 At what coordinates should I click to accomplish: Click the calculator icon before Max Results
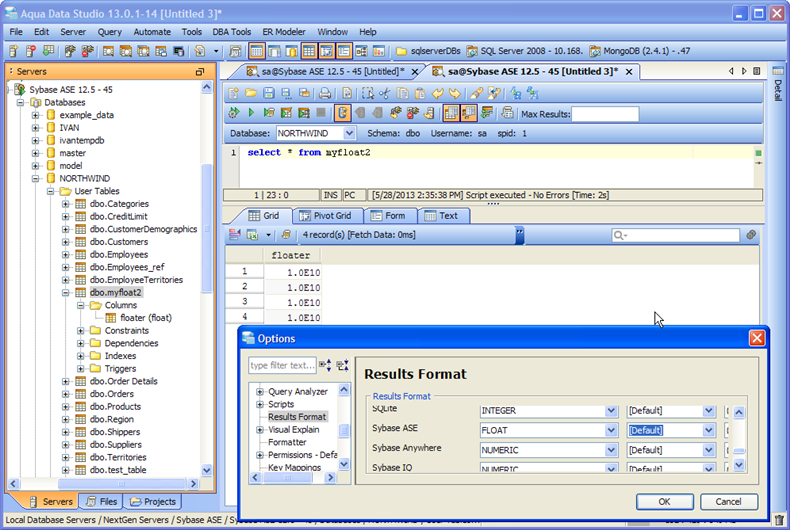[507, 113]
